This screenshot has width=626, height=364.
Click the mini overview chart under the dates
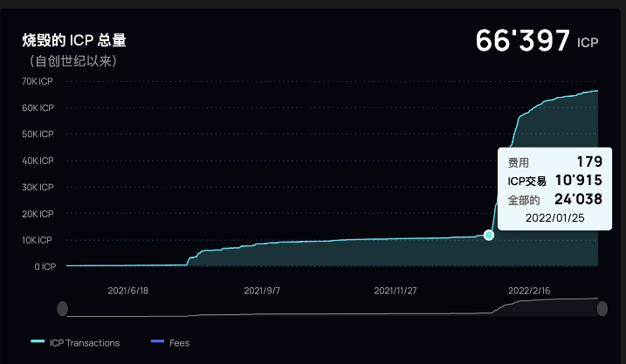tap(332, 307)
